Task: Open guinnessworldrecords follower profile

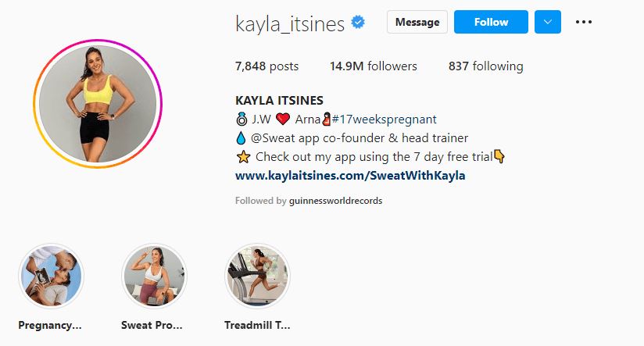Action: pos(335,201)
